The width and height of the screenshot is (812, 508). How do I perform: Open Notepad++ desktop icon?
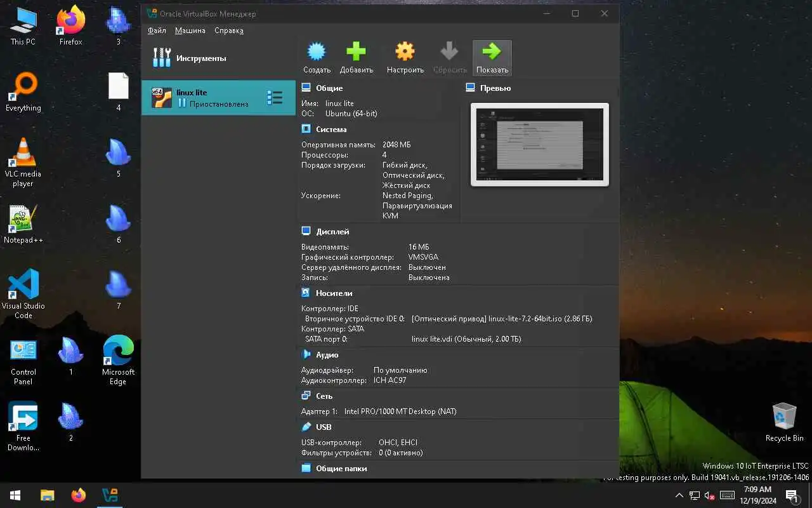tap(23, 224)
